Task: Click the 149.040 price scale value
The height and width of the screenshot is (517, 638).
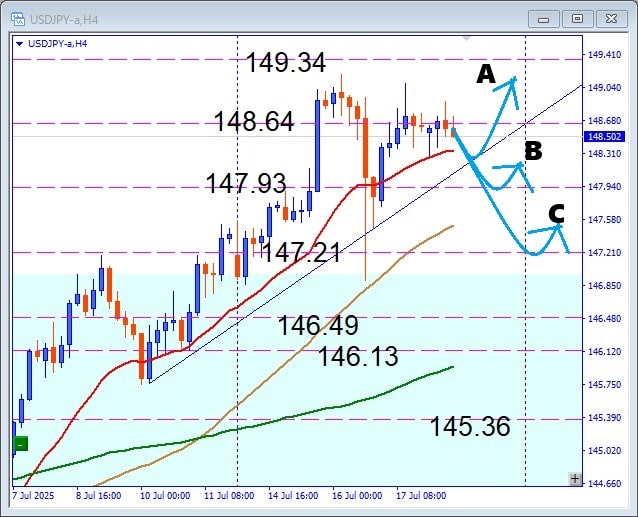Action: click(605, 87)
